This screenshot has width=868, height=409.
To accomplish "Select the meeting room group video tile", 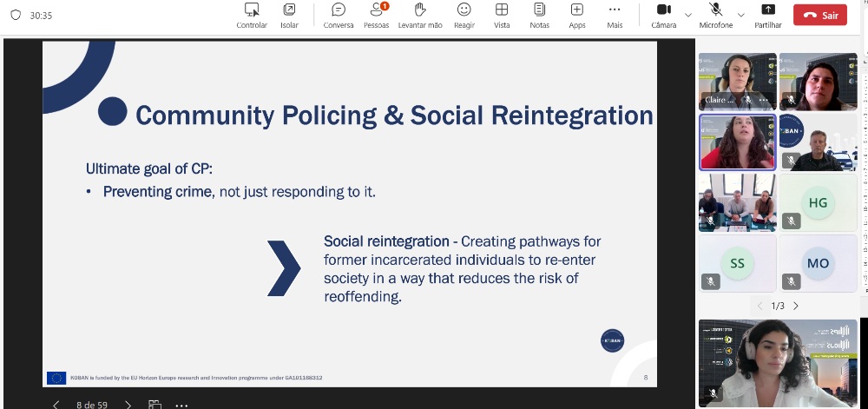I will 737,202.
